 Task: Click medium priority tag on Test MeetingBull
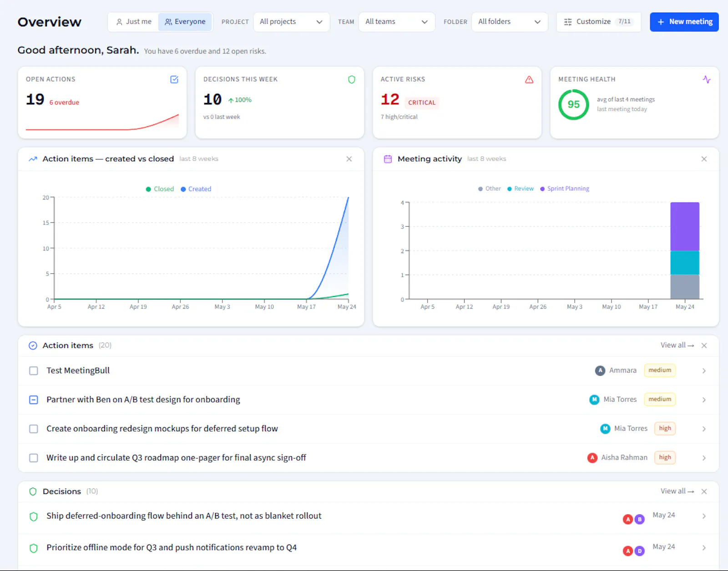tap(660, 370)
